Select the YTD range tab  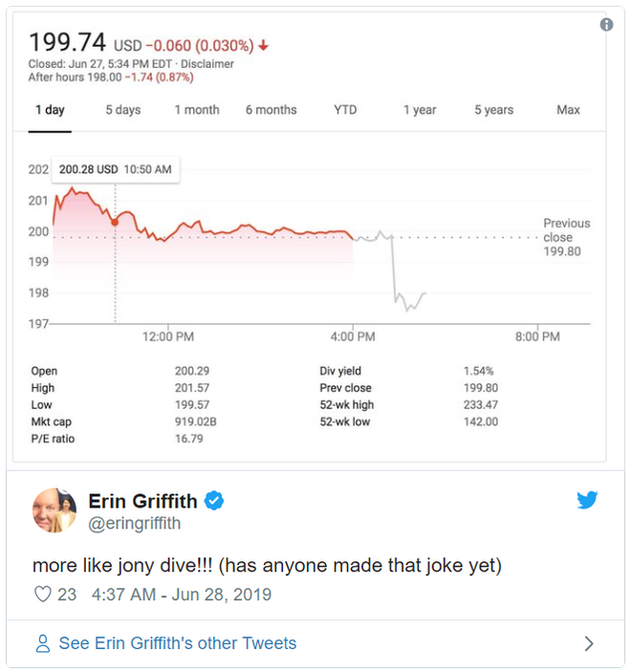345,110
